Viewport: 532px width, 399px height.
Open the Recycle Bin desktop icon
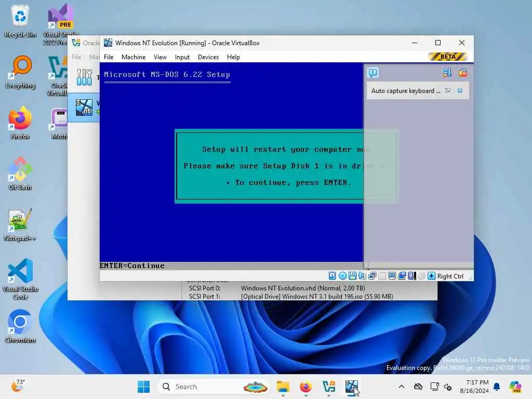[x=20, y=21]
